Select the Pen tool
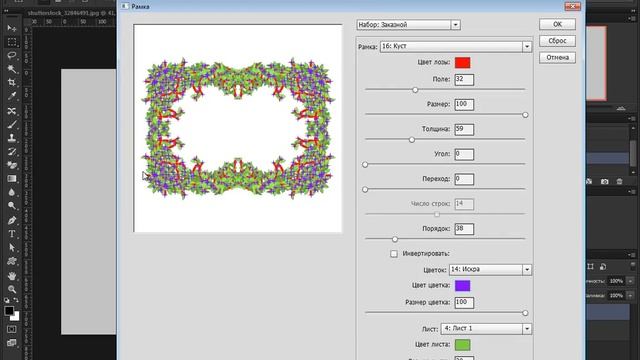 [12, 220]
